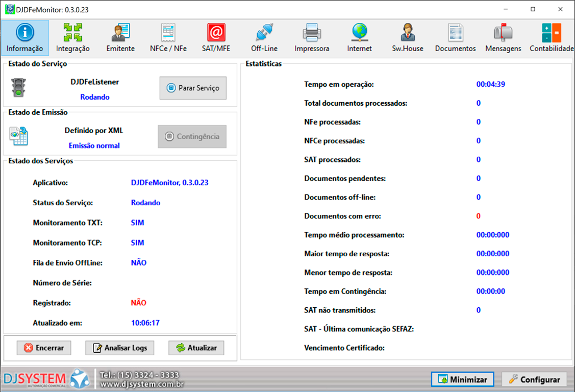Open the Mensagens mailbox icon
575x392 pixels.
tap(503, 38)
